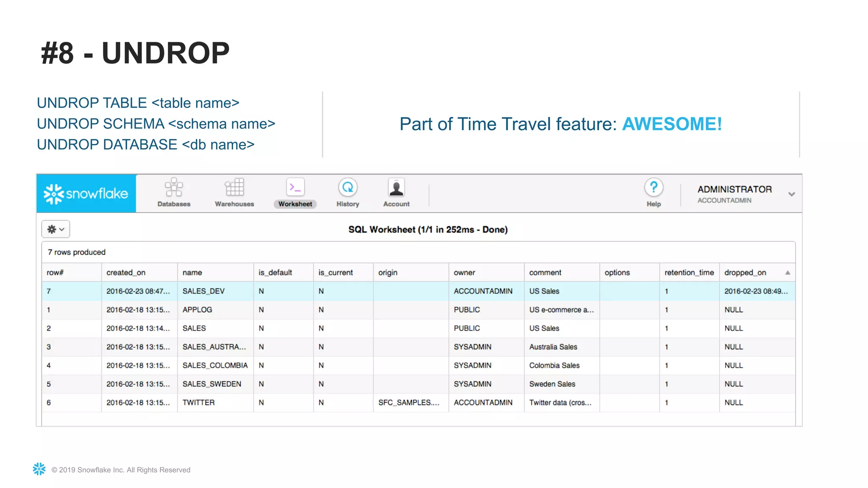Click the NULL dropped_on cell in TWITTER row
Image resolution: width=868 pixels, height=488 pixels.
757,402
